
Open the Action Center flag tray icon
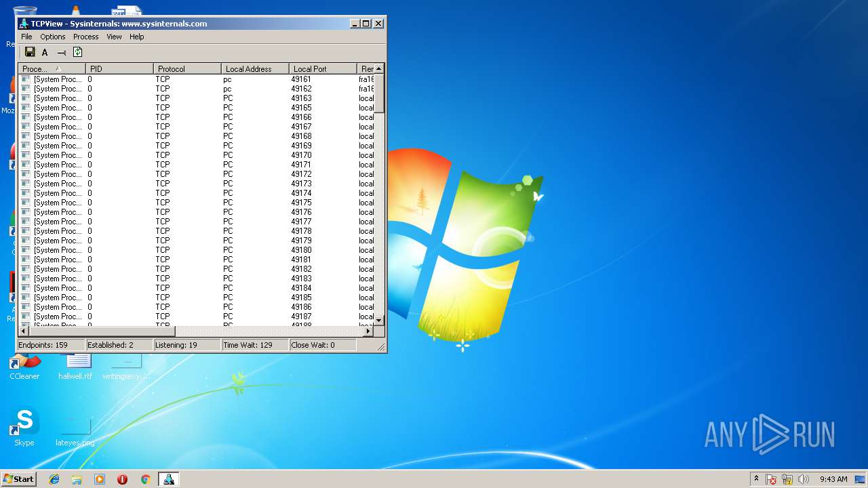click(771, 479)
